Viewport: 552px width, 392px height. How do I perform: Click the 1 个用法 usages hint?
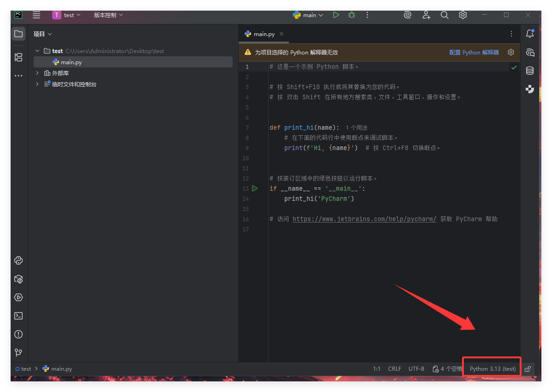(356, 127)
